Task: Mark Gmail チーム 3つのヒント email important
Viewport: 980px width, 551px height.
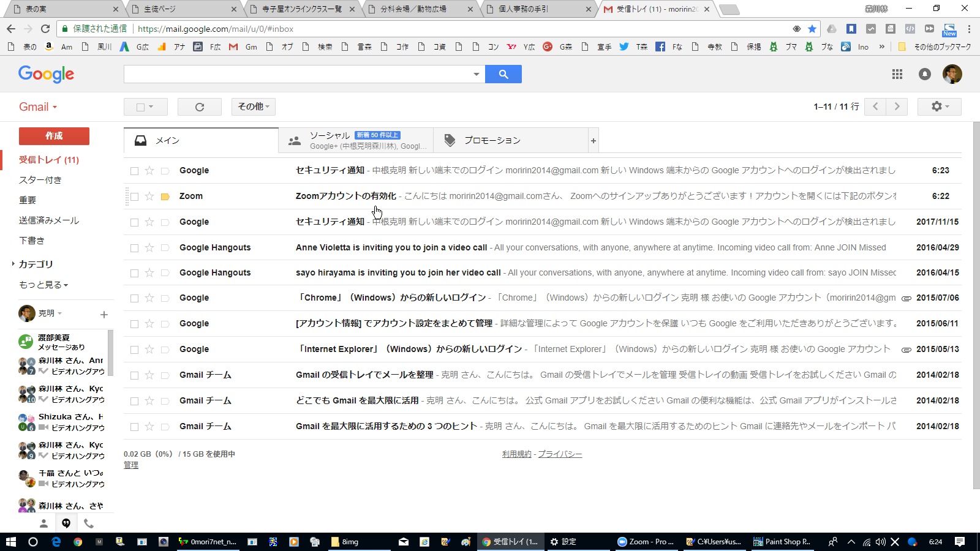Action: tap(165, 426)
